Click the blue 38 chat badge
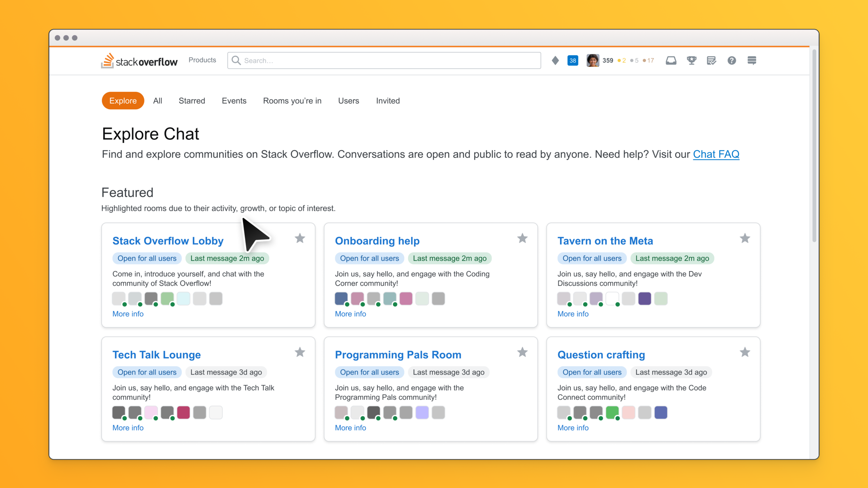 tap(572, 60)
